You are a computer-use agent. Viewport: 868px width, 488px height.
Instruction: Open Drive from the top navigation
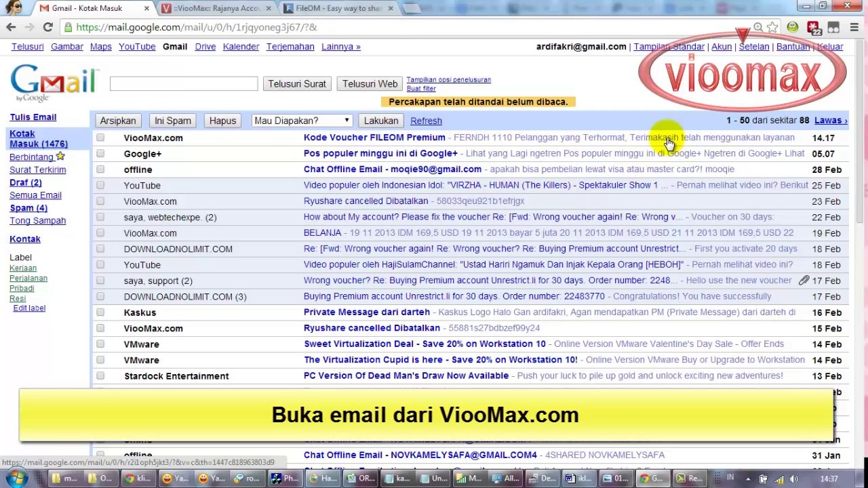pos(205,47)
